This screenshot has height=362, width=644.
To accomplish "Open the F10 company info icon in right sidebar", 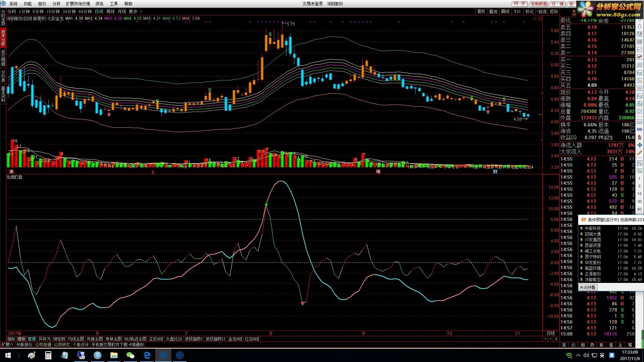I will click(x=640, y=73).
